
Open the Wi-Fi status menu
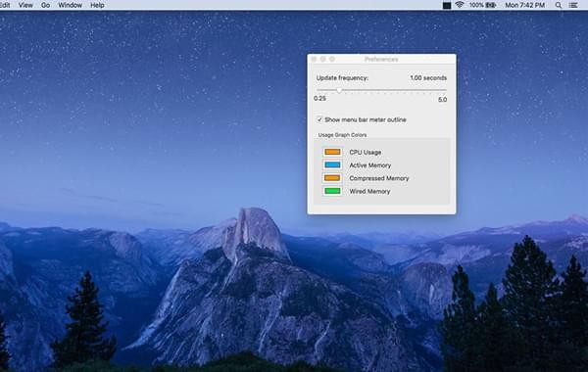coord(460,5)
